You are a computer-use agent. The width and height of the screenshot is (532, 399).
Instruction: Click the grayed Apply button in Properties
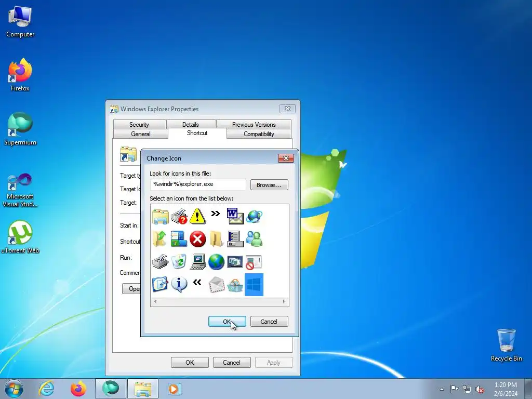274,362
